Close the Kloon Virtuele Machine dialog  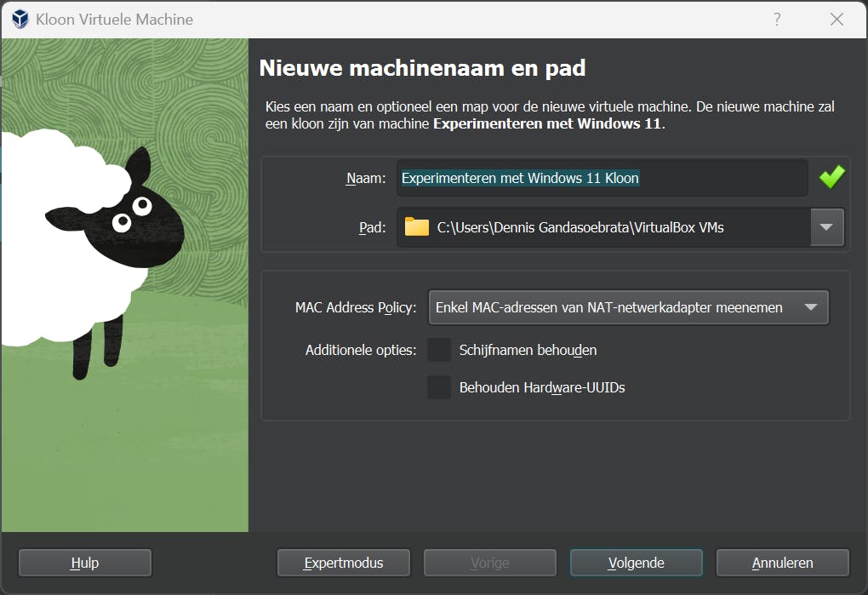[x=837, y=20]
